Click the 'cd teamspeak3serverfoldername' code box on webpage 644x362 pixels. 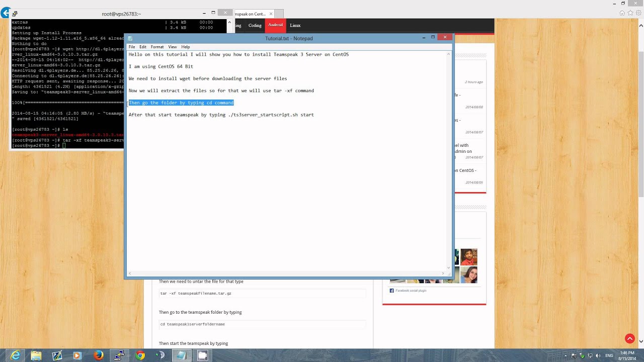[262, 324]
